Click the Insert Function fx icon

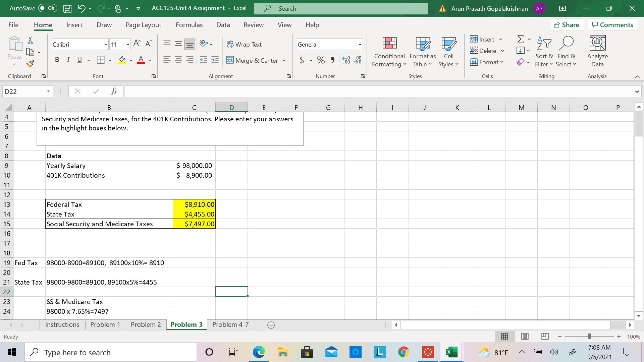coord(114,91)
